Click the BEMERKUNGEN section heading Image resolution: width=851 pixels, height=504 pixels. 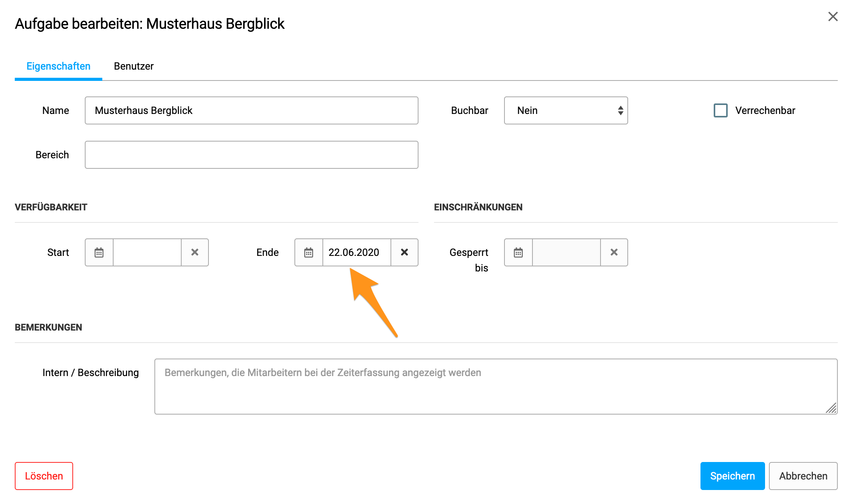(48, 327)
